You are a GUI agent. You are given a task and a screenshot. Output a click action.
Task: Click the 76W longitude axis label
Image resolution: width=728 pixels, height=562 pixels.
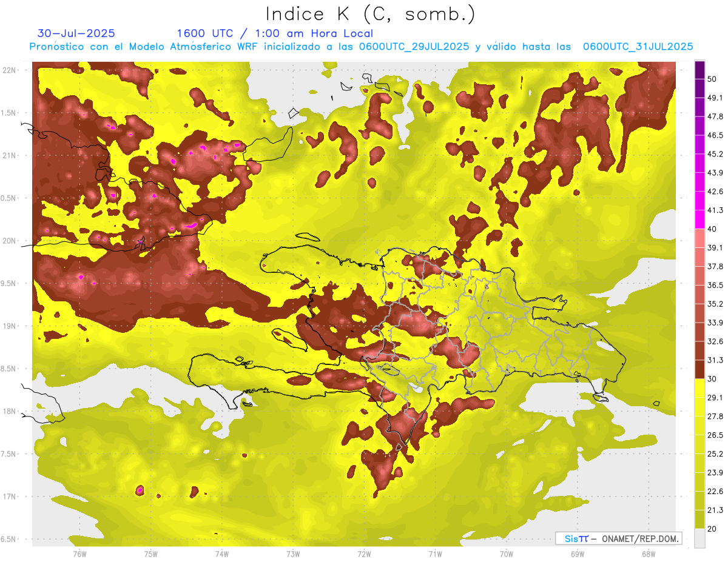pyautogui.click(x=79, y=554)
